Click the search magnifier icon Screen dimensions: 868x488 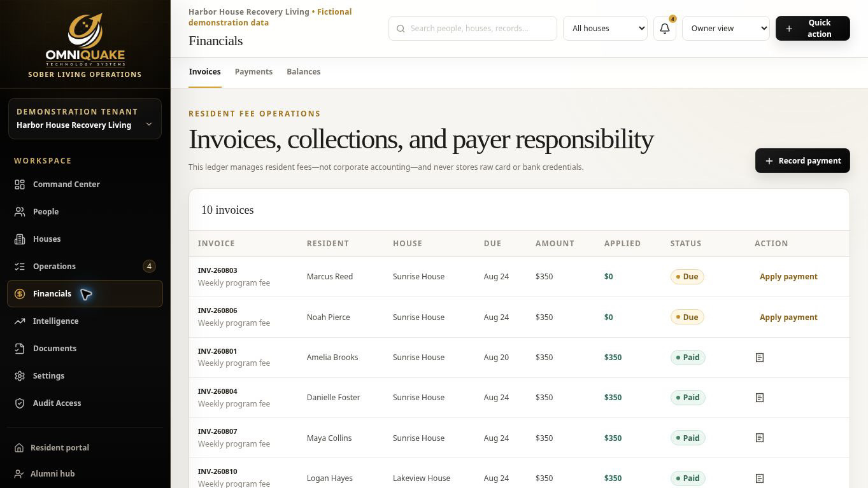[401, 29]
